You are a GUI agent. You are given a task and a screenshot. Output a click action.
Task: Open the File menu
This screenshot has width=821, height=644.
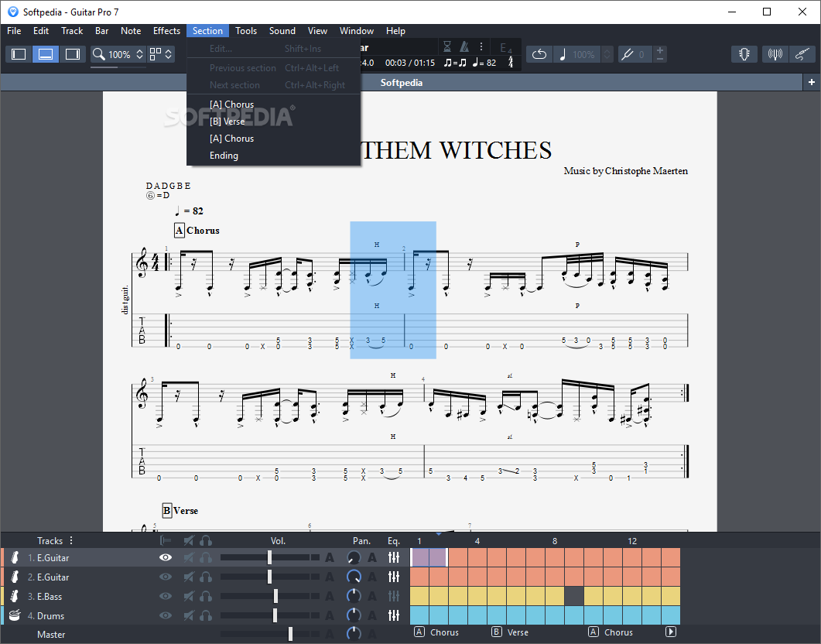pos(14,31)
